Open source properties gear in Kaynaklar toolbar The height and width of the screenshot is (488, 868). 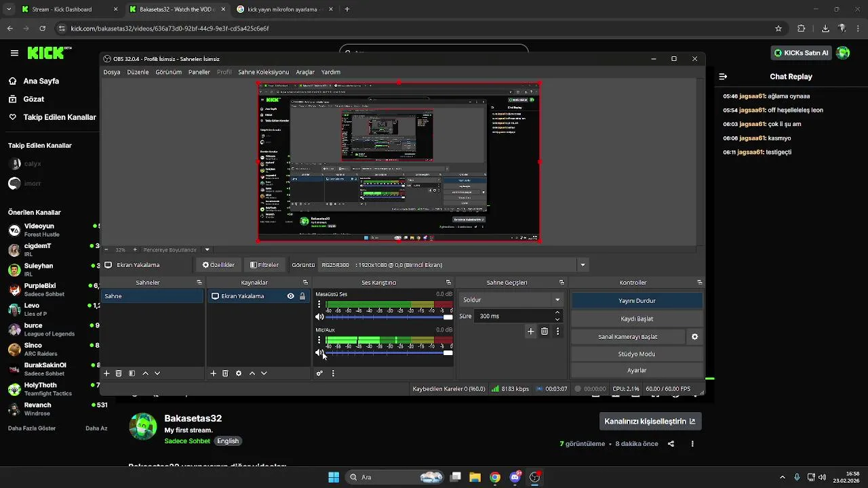[x=239, y=373]
